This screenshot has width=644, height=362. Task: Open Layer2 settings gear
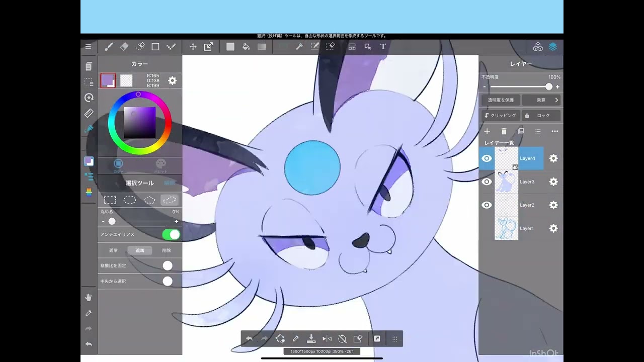point(553,205)
